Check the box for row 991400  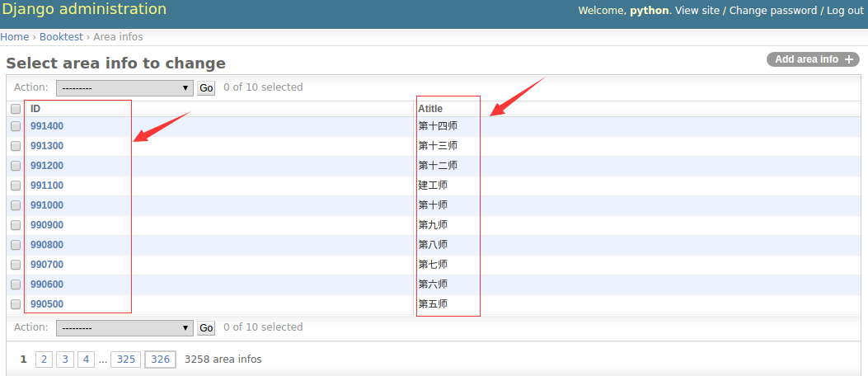(16, 126)
